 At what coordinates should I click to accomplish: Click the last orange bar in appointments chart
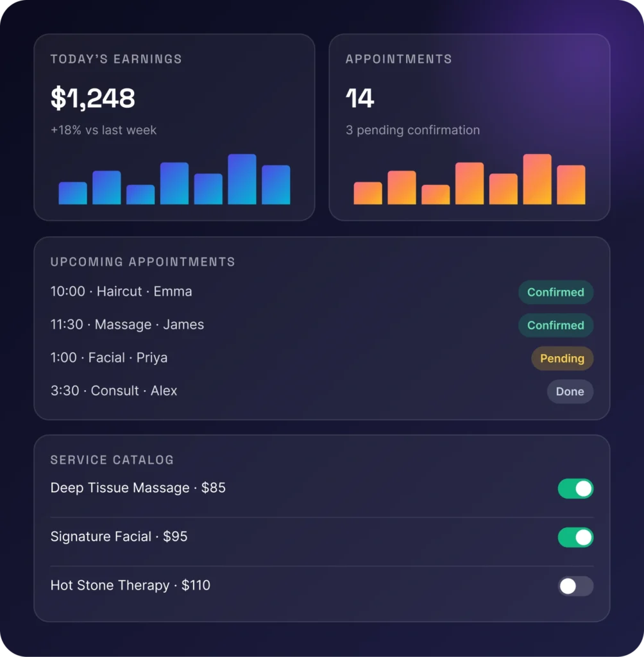(571, 185)
